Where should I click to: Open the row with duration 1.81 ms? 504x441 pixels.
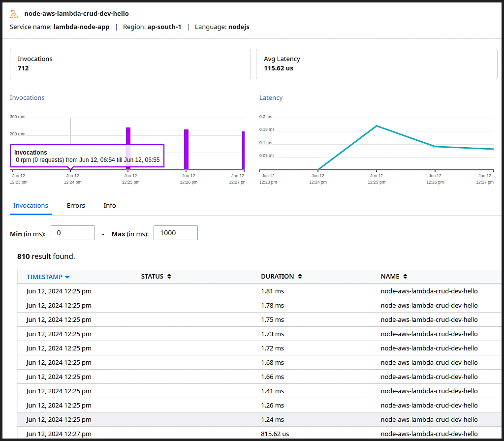point(259,291)
